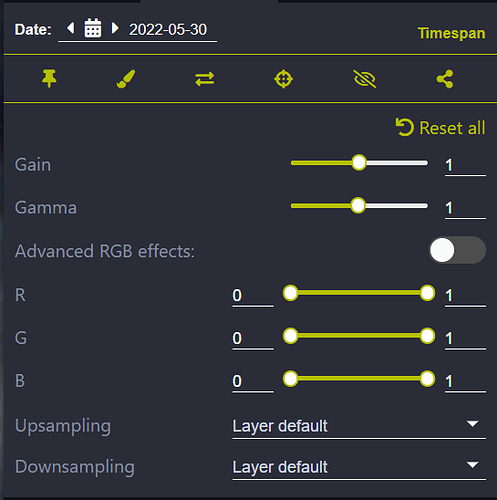Click the R minimum value field
Image resolution: width=497 pixels, height=500 pixels.
click(x=253, y=296)
